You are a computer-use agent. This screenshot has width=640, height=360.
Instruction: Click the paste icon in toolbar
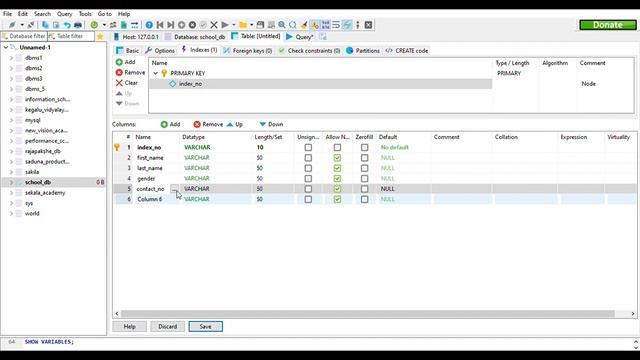click(x=56, y=25)
